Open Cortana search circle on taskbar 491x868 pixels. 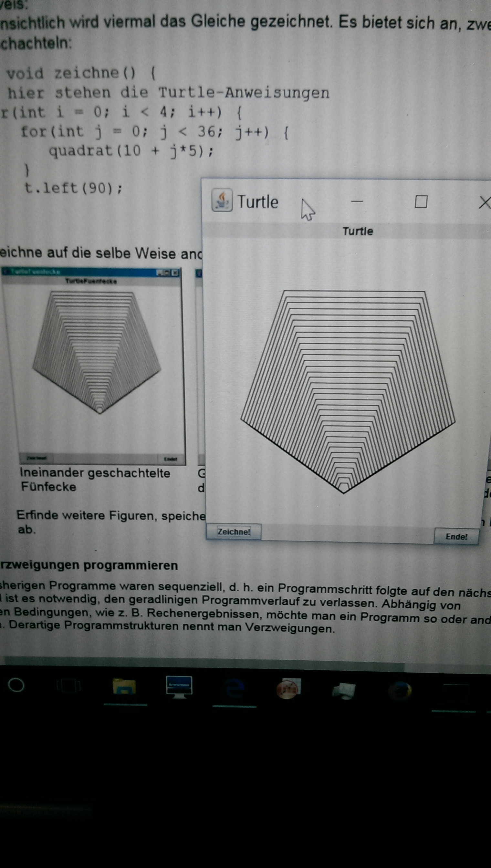(16, 685)
